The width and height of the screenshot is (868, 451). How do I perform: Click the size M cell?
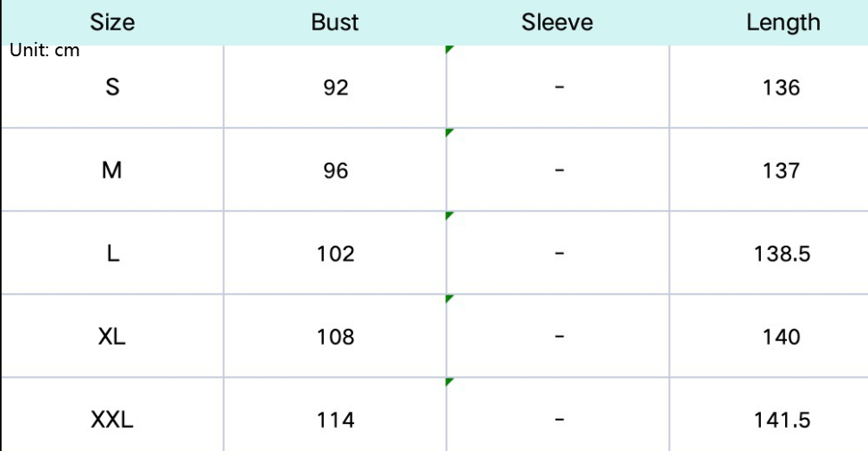(112, 170)
